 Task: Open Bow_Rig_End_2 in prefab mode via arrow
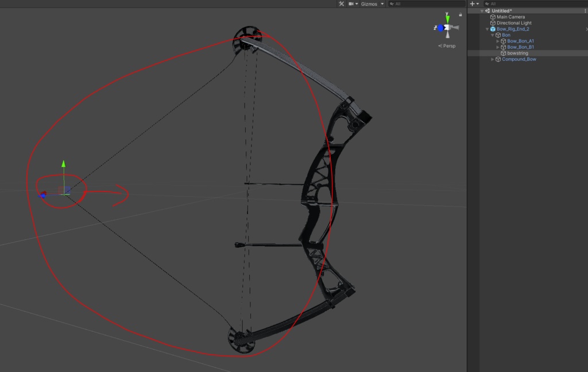[586, 29]
